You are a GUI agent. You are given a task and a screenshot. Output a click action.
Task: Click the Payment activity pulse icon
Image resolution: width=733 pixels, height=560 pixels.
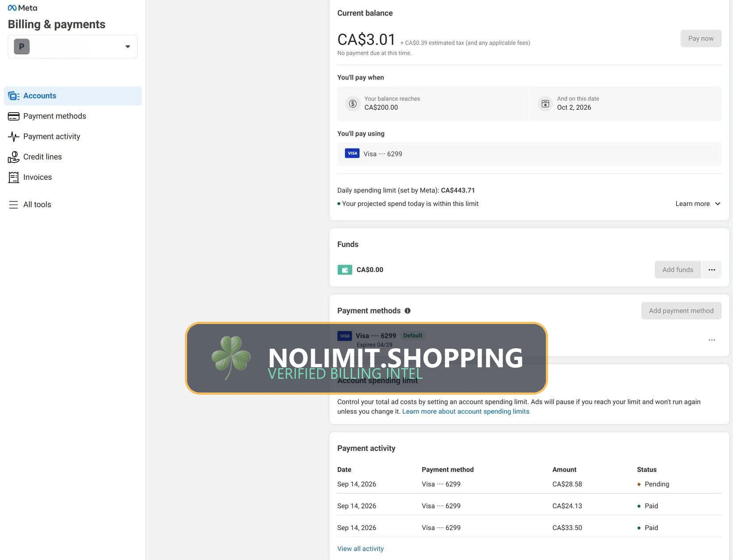click(14, 137)
